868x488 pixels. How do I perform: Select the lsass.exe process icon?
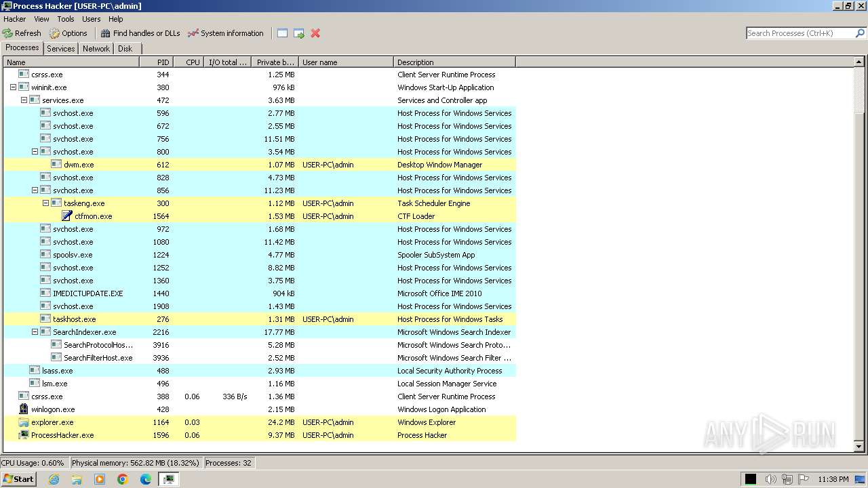pyautogui.click(x=35, y=371)
